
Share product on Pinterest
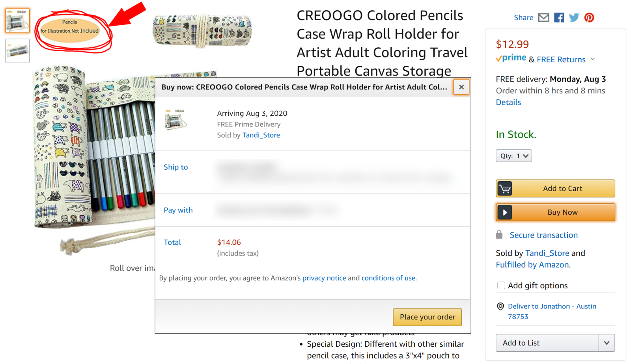point(589,18)
